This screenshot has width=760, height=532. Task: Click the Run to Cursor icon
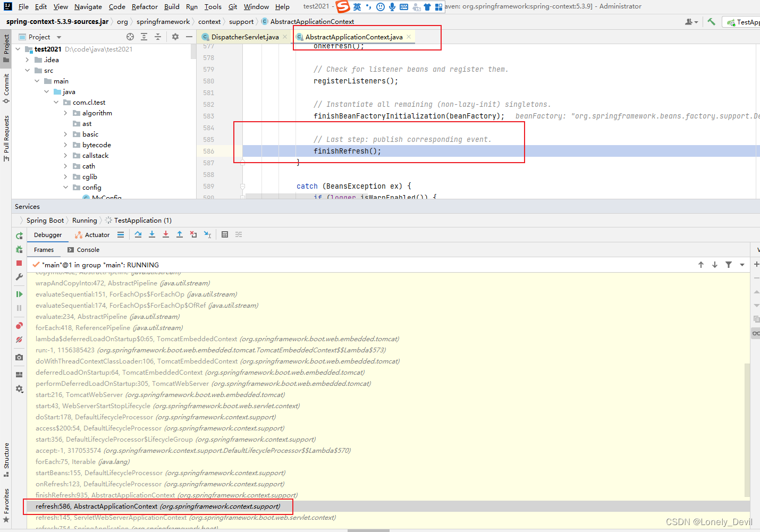207,234
